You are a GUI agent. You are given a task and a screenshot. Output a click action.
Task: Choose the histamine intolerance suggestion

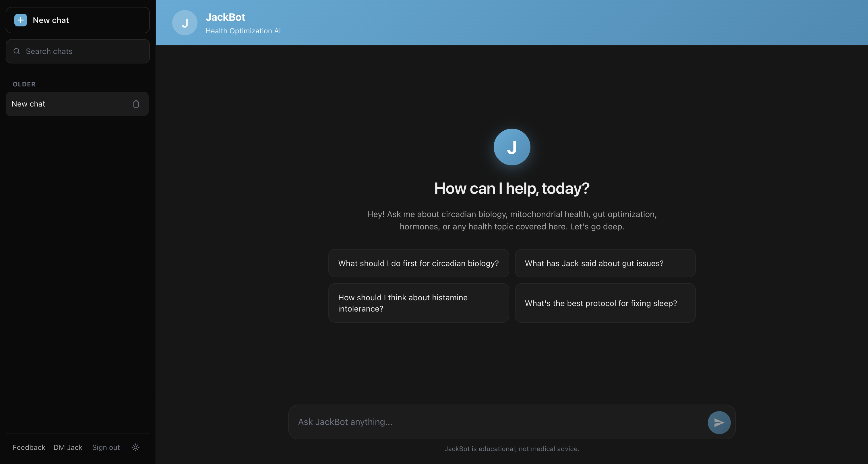tap(418, 303)
